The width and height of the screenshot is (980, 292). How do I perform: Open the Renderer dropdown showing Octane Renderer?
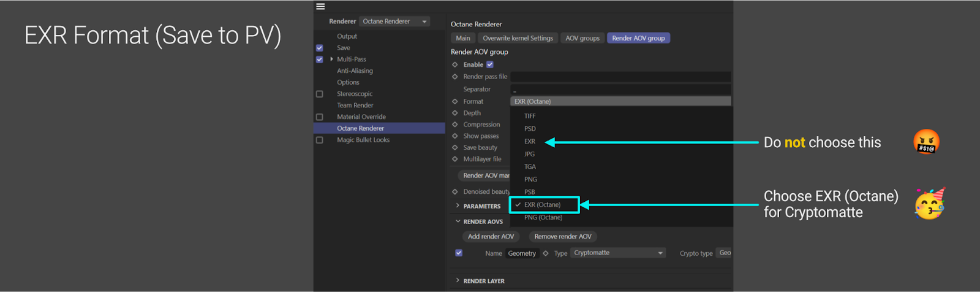tap(394, 21)
